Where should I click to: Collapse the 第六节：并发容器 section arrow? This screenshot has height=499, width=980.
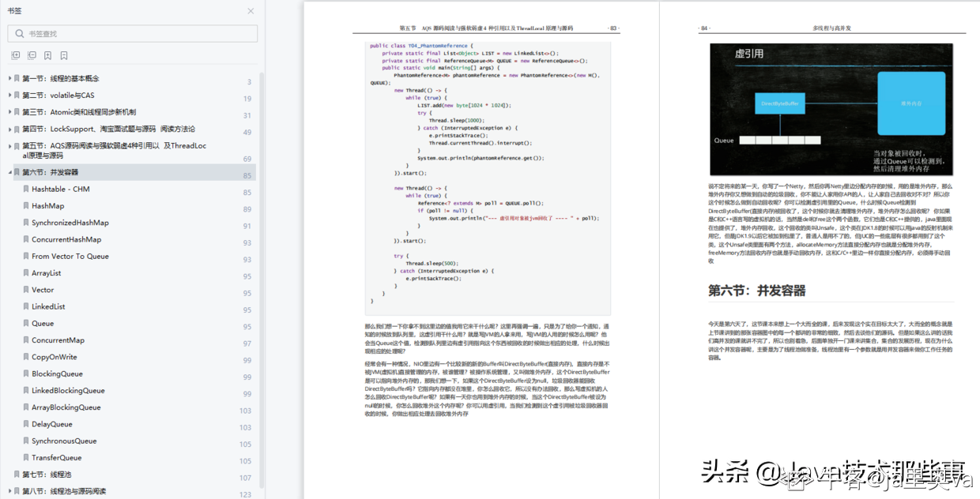point(10,172)
